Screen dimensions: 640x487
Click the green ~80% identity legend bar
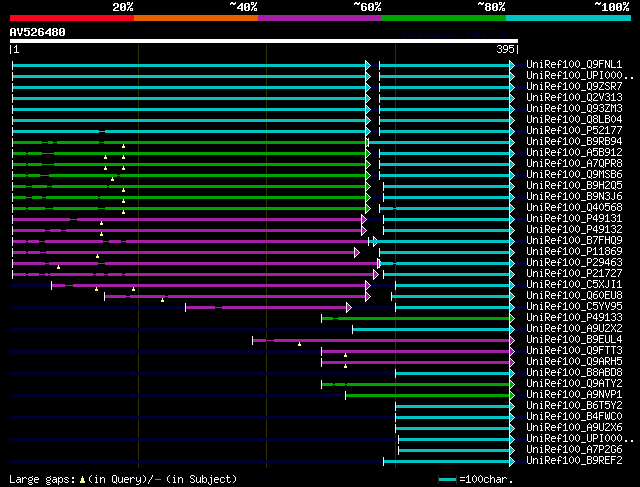444,18
